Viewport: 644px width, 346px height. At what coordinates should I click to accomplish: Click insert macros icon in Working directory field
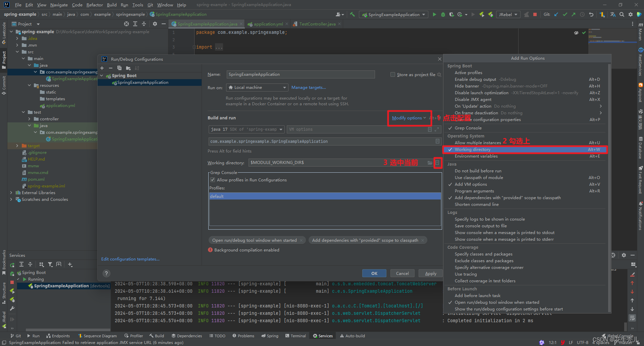coord(437,163)
